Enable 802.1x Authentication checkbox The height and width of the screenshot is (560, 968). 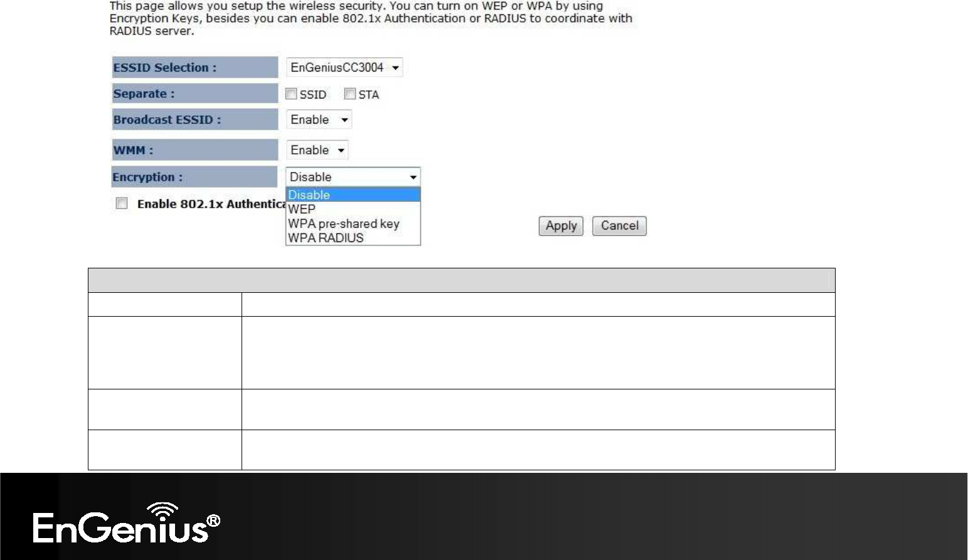click(x=122, y=203)
